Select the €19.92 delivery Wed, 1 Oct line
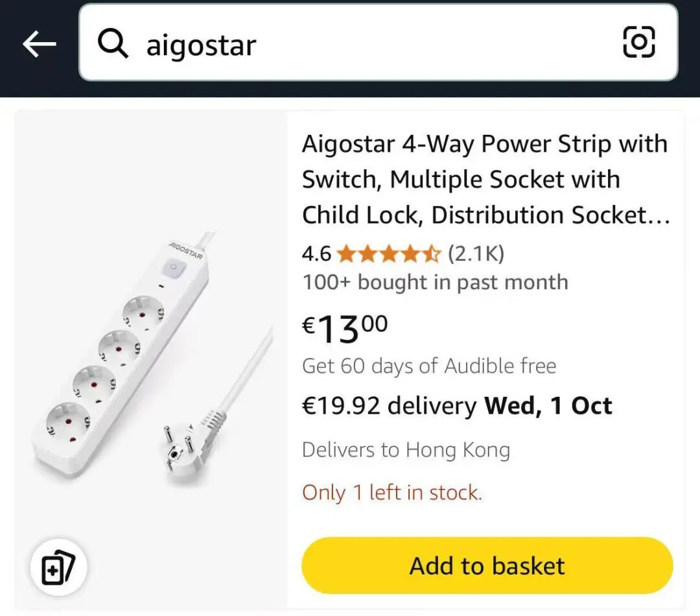The width and height of the screenshot is (700, 616). [457, 406]
